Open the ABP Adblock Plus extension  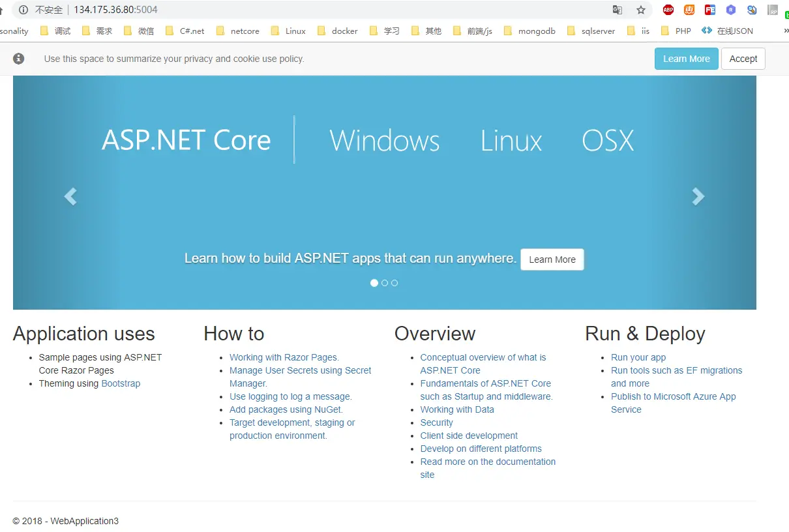pyautogui.click(x=668, y=10)
